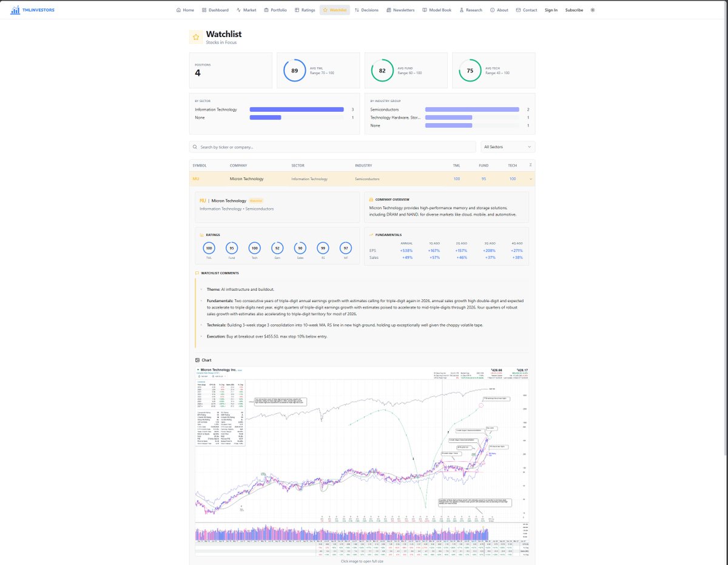Click the Information Technology sector bar
This screenshot has width=728, height=565.
click(x=297, y=110)
